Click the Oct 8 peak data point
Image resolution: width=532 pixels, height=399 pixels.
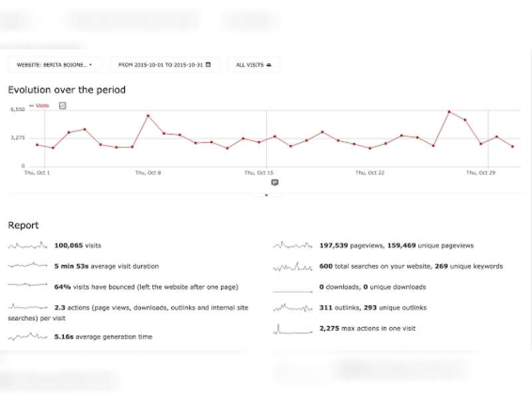tap(148, 116)
